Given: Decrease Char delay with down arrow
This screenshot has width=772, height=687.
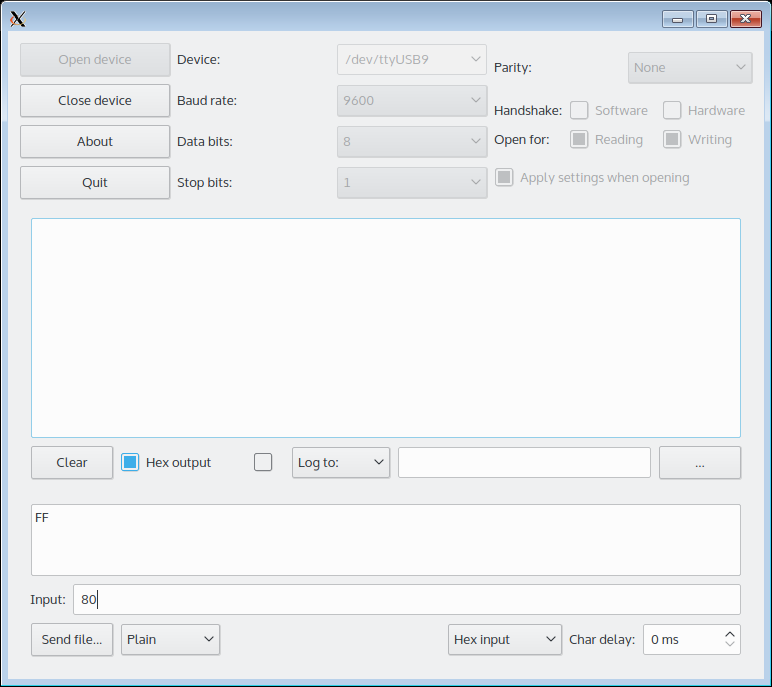Looking at the screenshot, I should pos(730,645).
